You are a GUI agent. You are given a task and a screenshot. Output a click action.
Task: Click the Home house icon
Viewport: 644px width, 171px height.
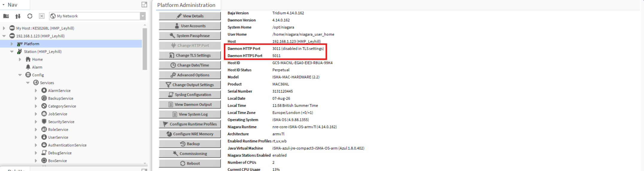(28, 59)
